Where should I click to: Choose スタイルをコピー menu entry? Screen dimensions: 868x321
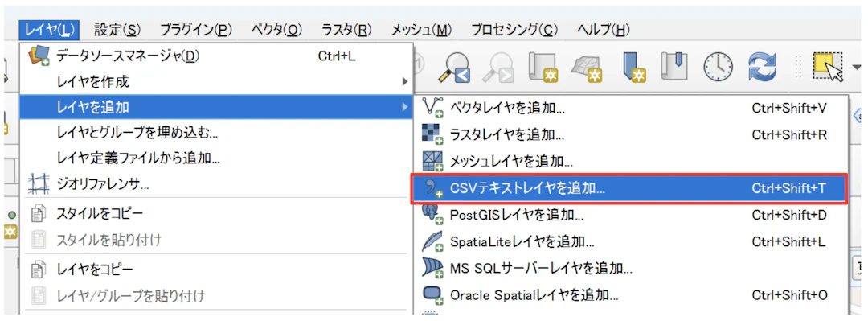tap(216, 213)
